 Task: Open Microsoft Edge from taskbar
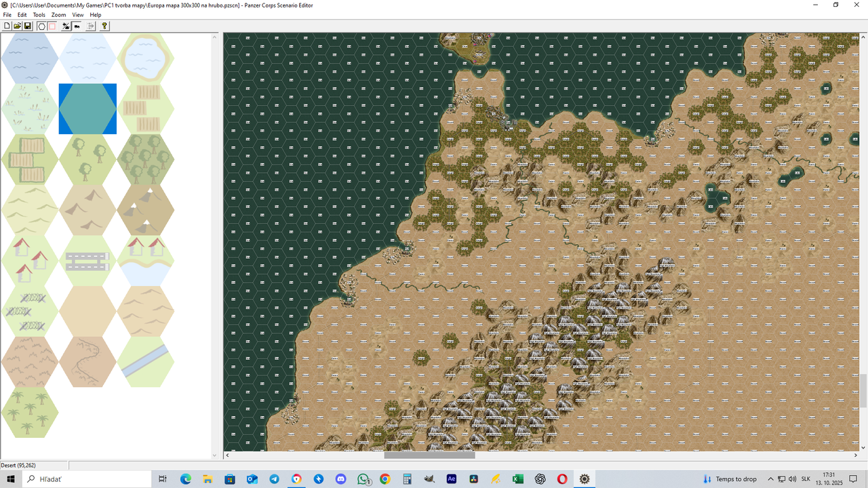186,479
